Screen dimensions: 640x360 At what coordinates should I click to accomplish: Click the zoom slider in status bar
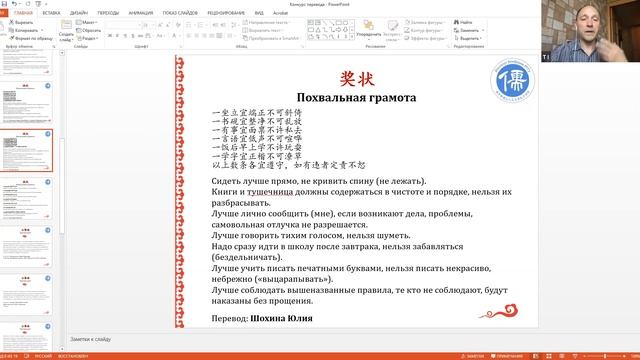point(605,356)
